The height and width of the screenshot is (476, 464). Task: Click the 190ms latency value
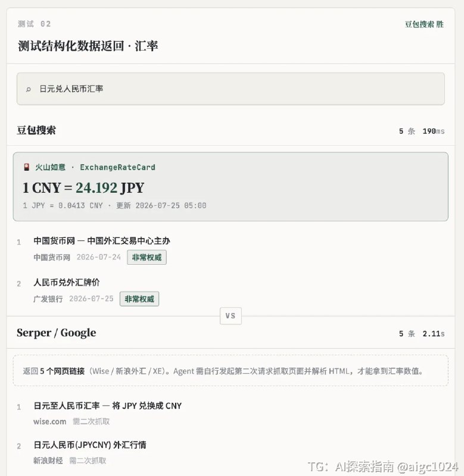(x=434, y=131)
